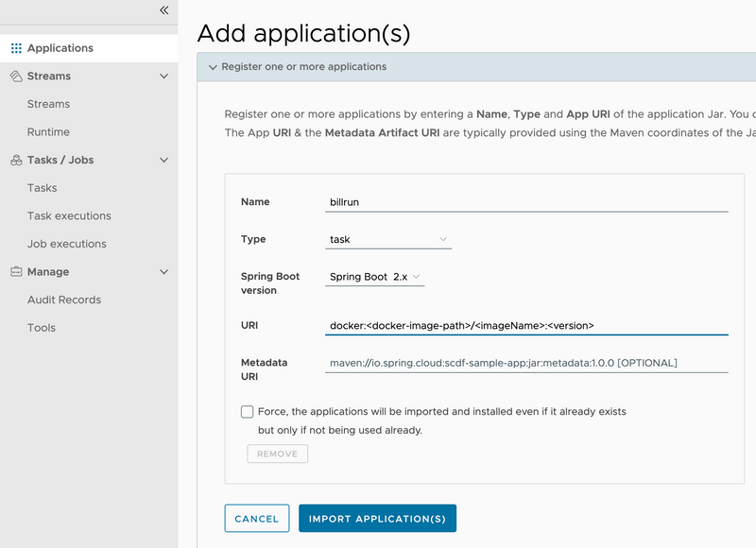Click IMPORT APPLICATION(S) button

377,519
